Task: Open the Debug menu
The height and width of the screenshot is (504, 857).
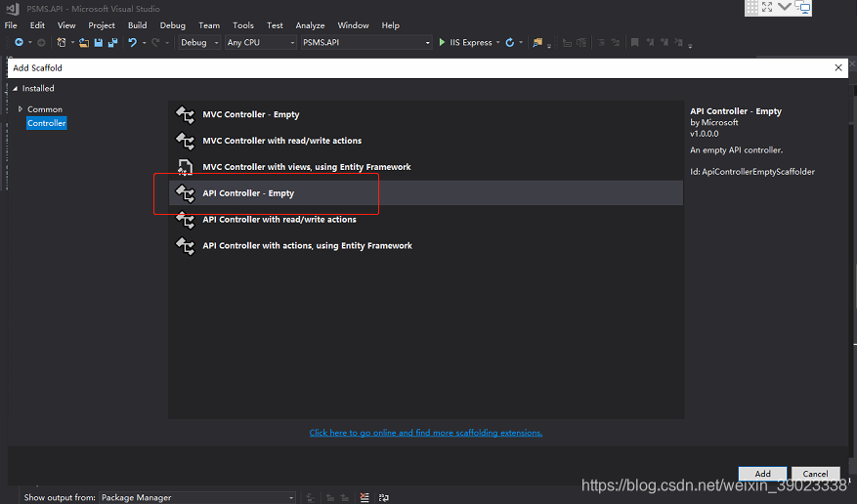Action: click(x=173, y=25)
